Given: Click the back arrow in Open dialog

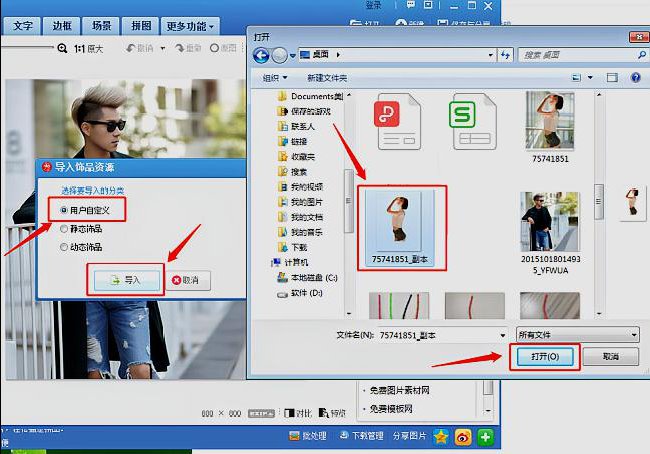Looking at the screenshot, I should pos(261,55).
